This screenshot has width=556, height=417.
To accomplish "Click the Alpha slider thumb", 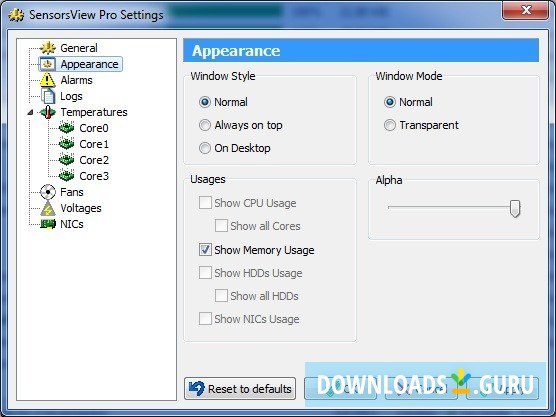I will (515, 208).
